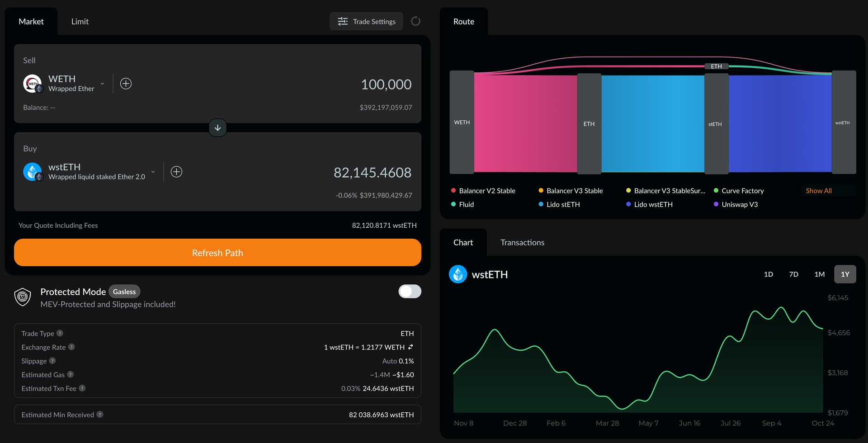Image resolution: width=868 pixels, height=443 pixels.
Task: Click the buy amount field 82,145.4608
Action: pos(373,173)
